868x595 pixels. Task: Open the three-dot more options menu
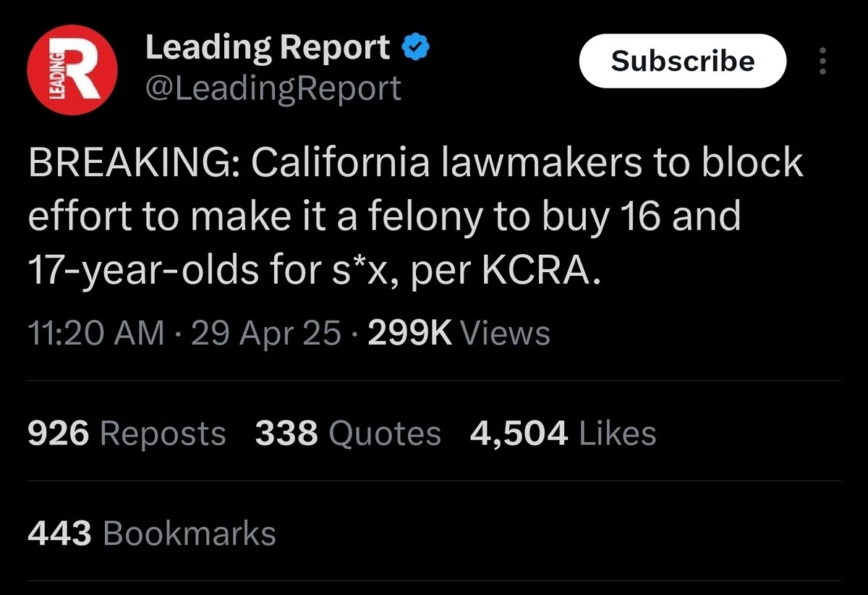(822, 62)
